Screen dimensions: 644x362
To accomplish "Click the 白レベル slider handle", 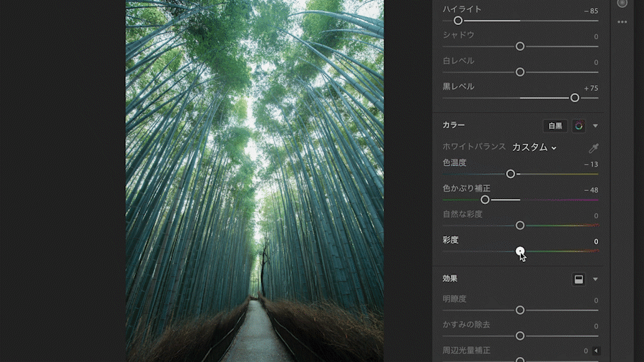I will point(520,72).
